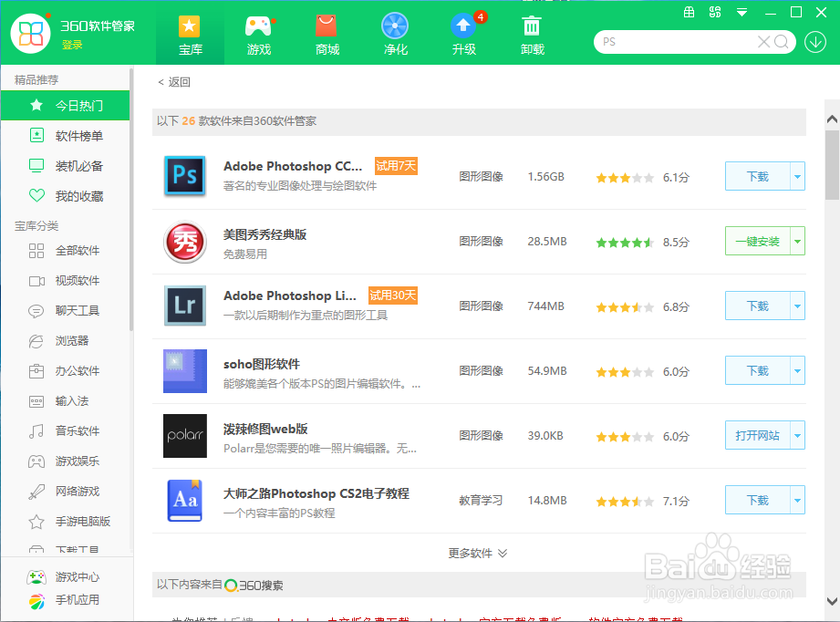Select 我的收藏 in the sidebar
The width and height of the screenshot is (840, 622).
66,195
